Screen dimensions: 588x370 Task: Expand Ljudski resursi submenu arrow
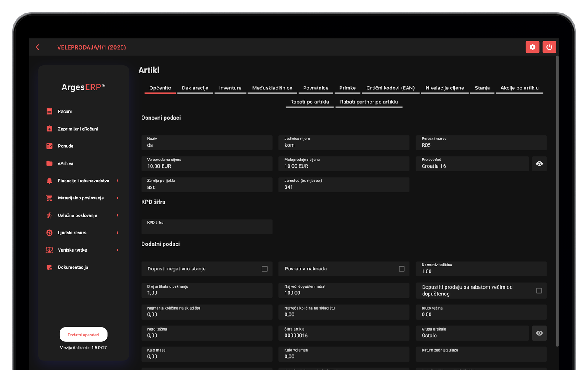[118, 233]
